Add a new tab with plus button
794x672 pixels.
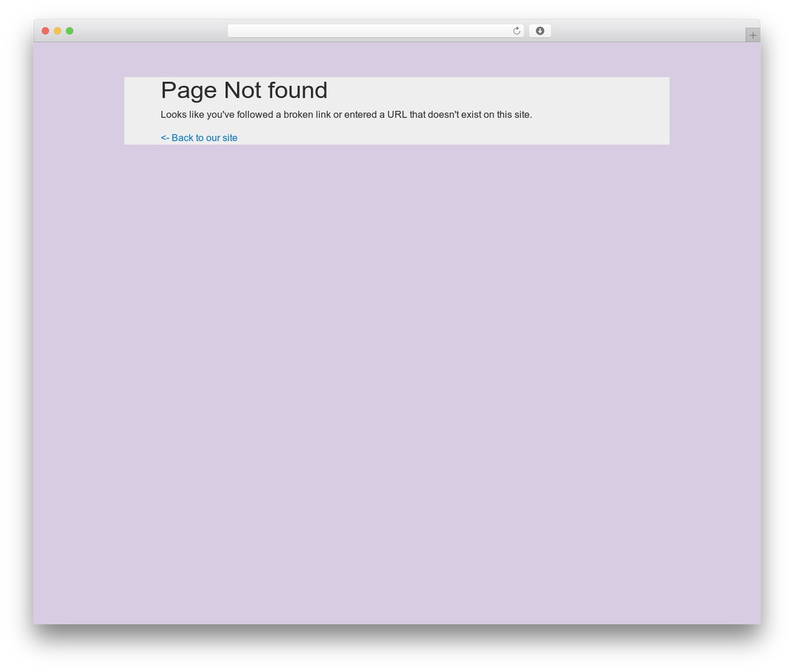coord(752,35)
